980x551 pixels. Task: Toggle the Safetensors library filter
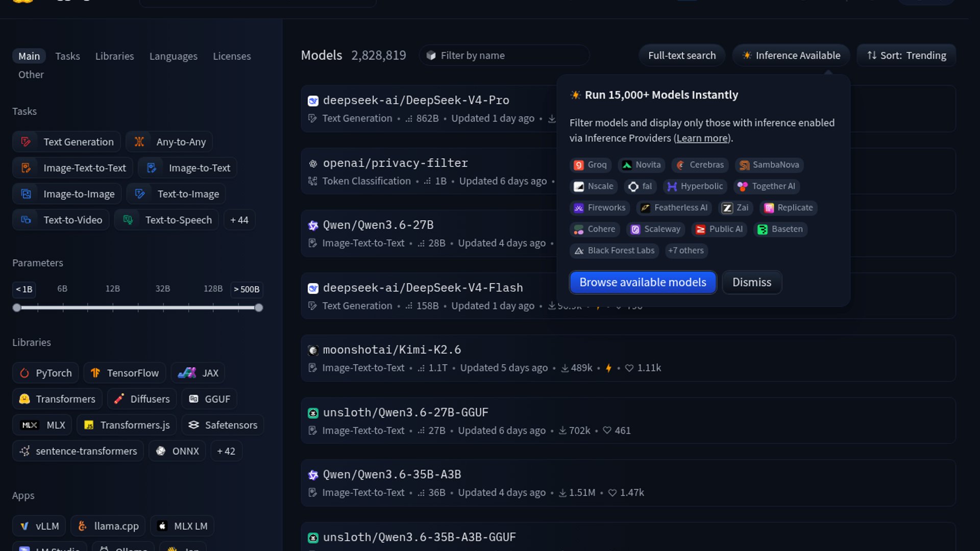coord(223,425)
